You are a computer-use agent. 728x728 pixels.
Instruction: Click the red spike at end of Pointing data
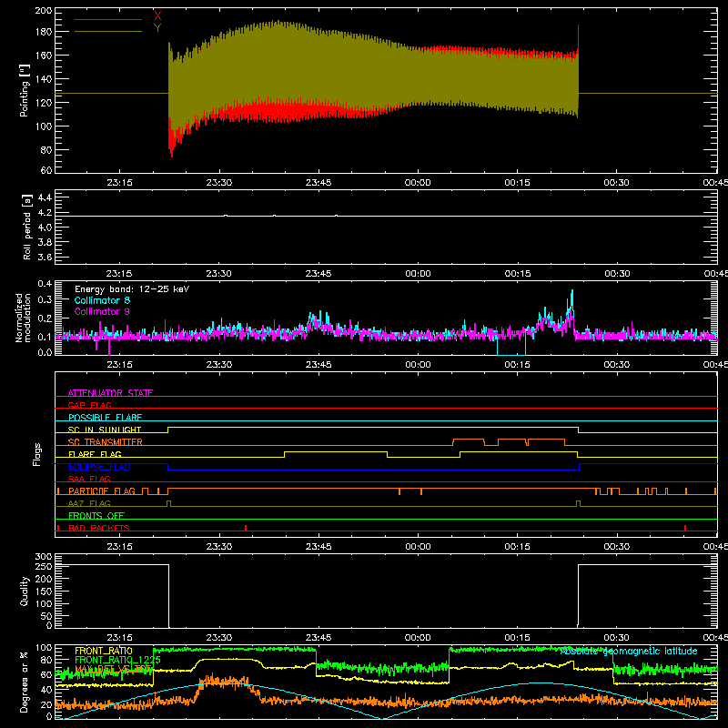pyautogui.click(x=578, y=37)
